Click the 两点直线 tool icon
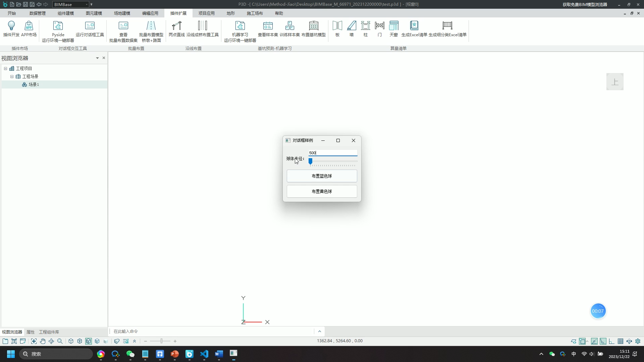The width and height of the screenshot is (644, 362). pyautogui.click(x=176, y=26)
